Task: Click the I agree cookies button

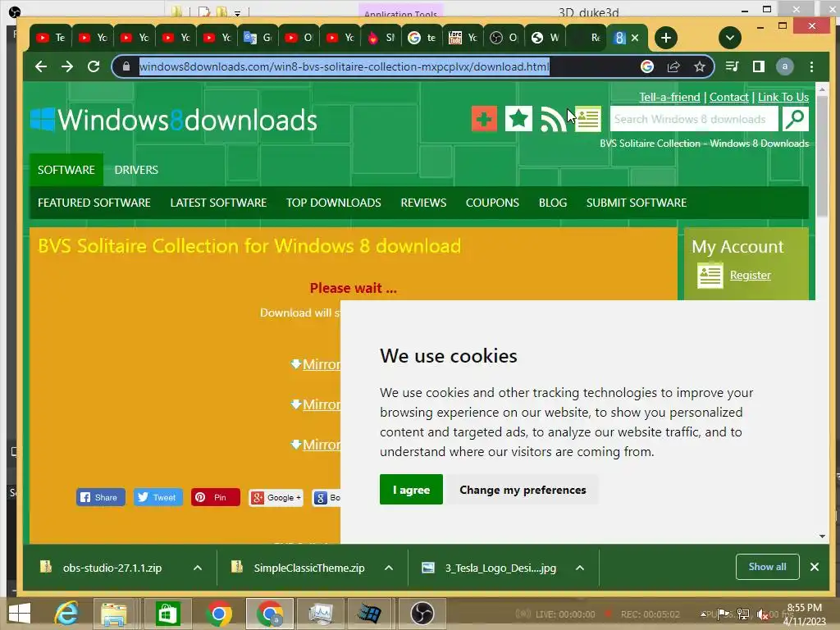Action: [x=412, y=489]
